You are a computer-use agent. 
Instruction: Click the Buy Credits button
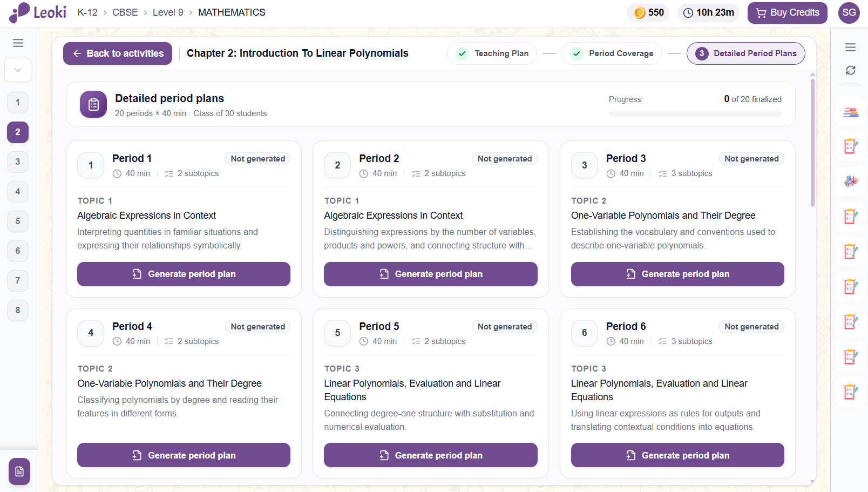coord(787,12)
